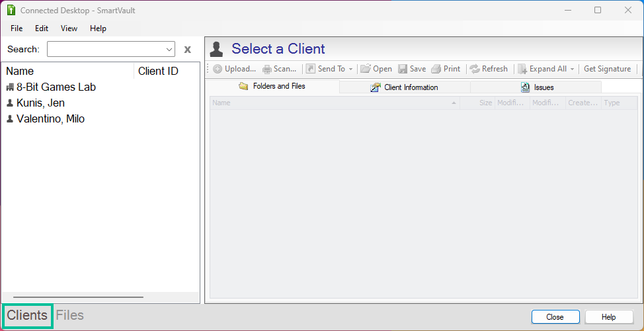Open the Edit menu
Screen dimensions: 644x331
click(x=42, y=28)
